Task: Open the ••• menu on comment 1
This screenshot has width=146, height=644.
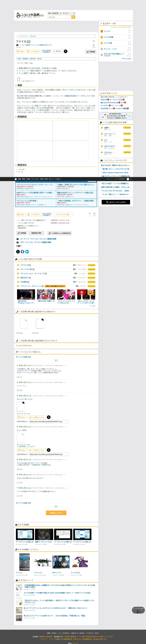Action: click(x=65, y=366)
